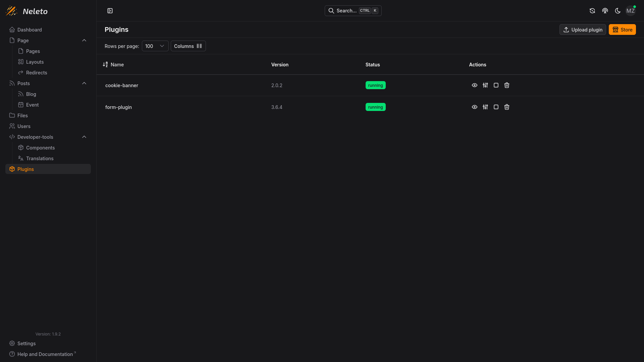
Task: Open the plugin Store
Action: point(622,29)
